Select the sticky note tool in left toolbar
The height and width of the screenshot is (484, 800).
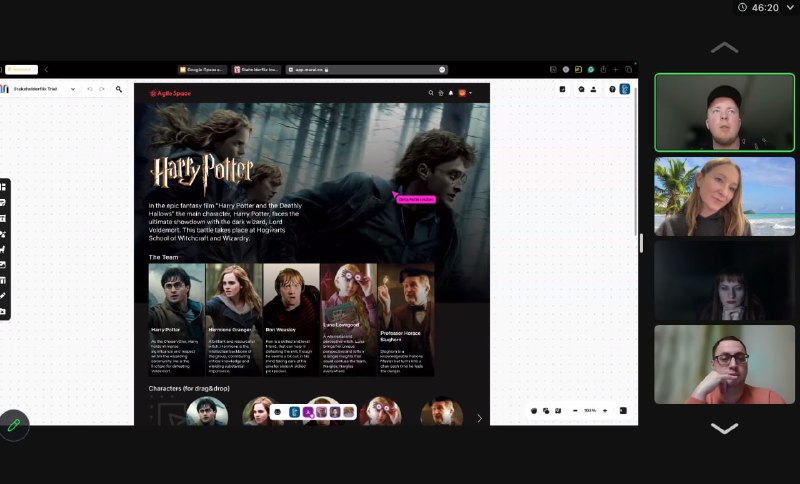[3, 202]
